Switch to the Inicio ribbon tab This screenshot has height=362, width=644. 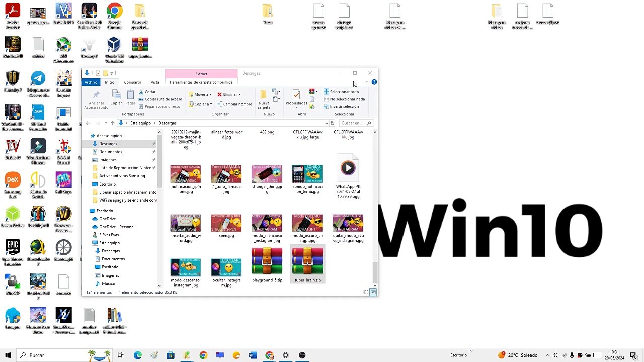click(109, 82)
